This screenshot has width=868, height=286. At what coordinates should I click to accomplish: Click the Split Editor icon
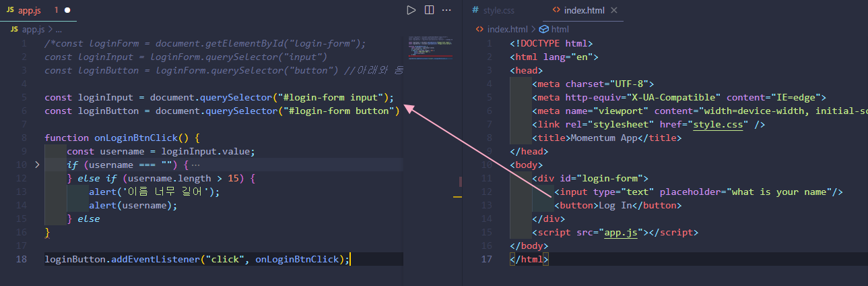tap(429, 10)
